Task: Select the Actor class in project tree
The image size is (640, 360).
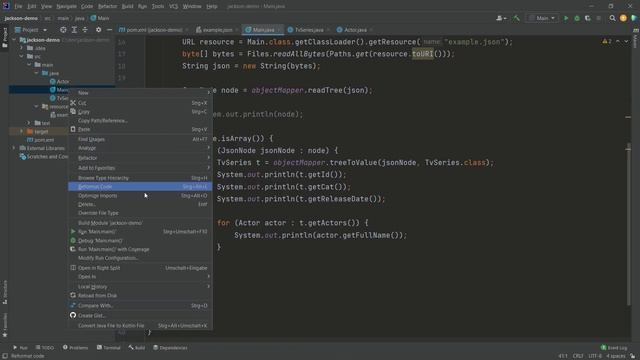Action: pos(60,82)
